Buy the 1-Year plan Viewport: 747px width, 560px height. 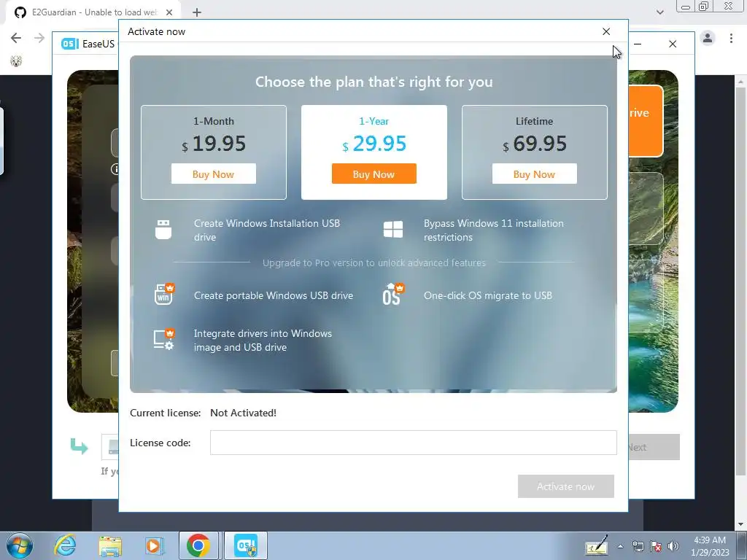pyautogui.click(x=374, y=174)
